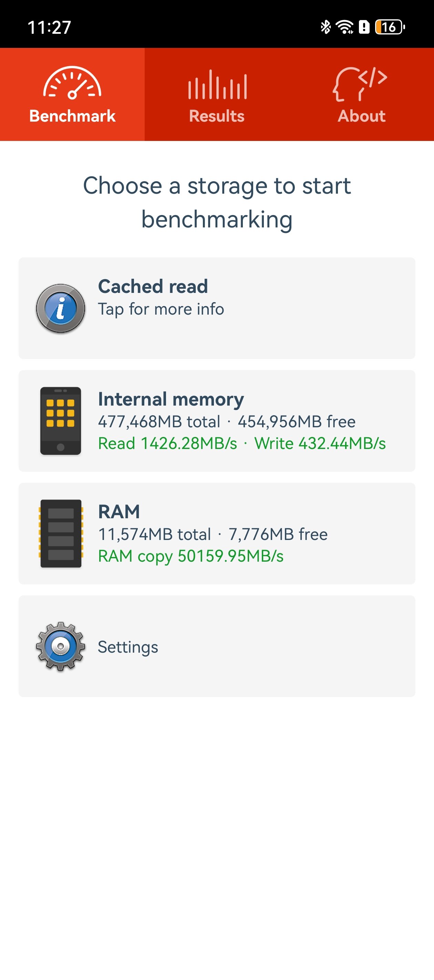Tap the Bluetooth icon in status bar
Image resolution: width=434 pixels, height=980 pixels.
click(x=325, y=27)
